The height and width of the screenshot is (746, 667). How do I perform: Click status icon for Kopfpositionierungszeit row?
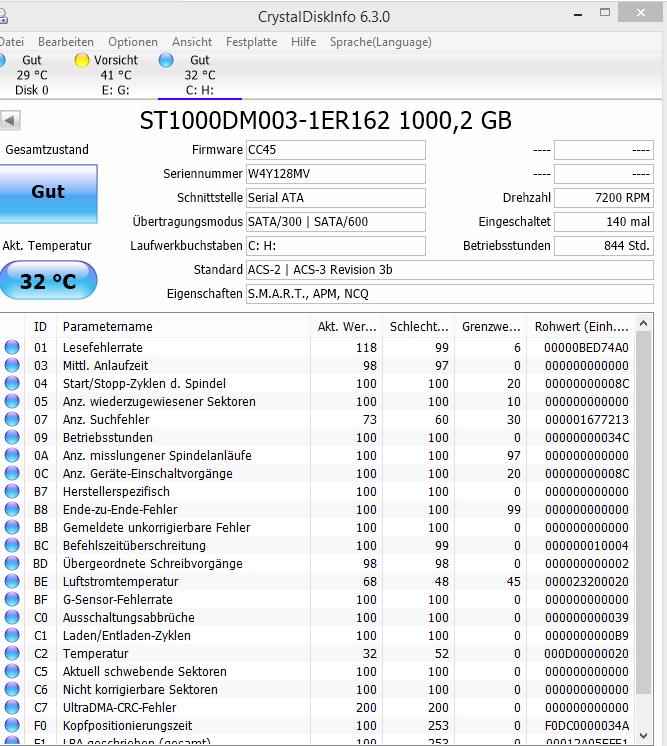click(12, 726)
